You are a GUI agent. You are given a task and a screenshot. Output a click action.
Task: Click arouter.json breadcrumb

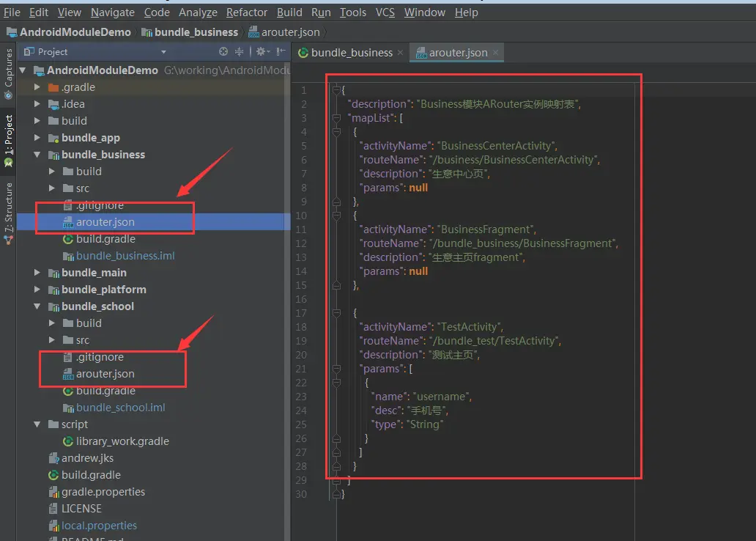[x=284, y=32]
